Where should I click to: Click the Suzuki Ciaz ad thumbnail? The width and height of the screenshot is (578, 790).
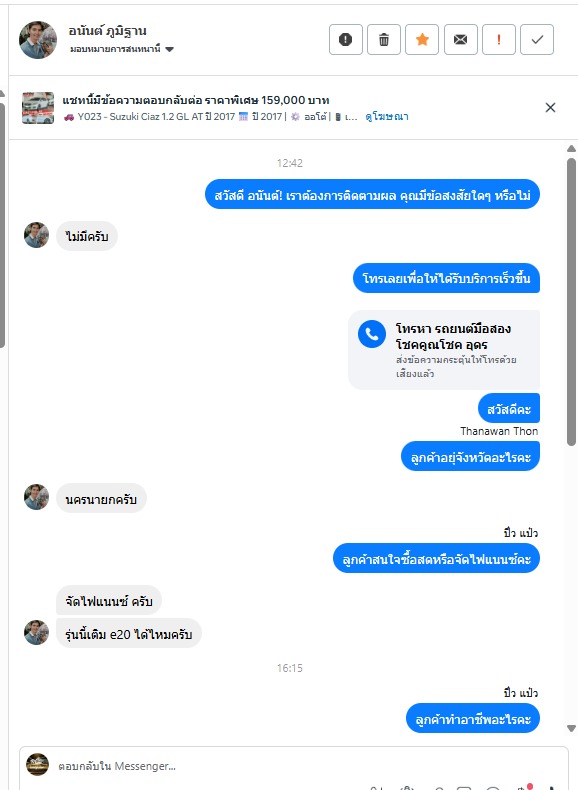coord(38,108)
